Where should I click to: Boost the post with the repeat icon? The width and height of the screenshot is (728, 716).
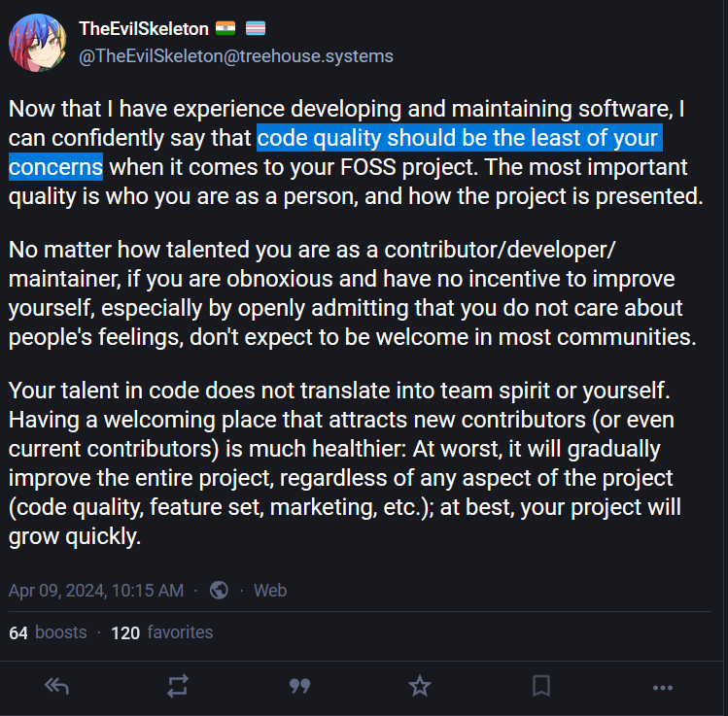tap(177, 687)
